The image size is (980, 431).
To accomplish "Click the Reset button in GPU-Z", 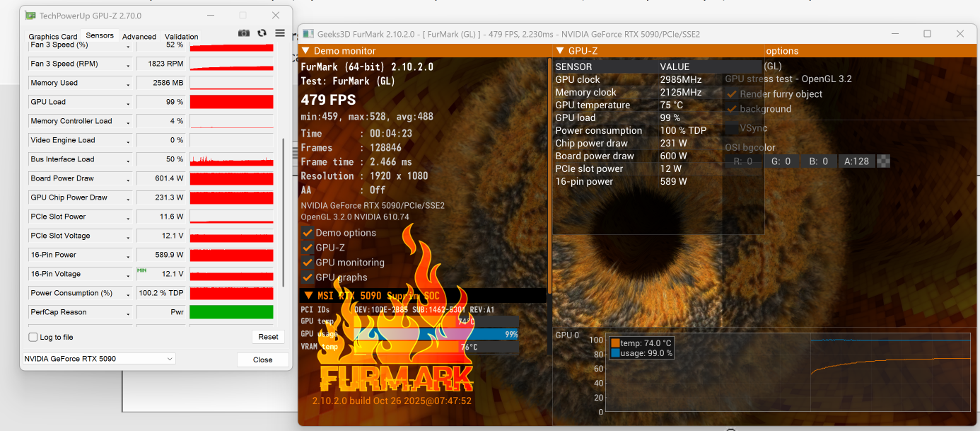I will pos(268,337).
